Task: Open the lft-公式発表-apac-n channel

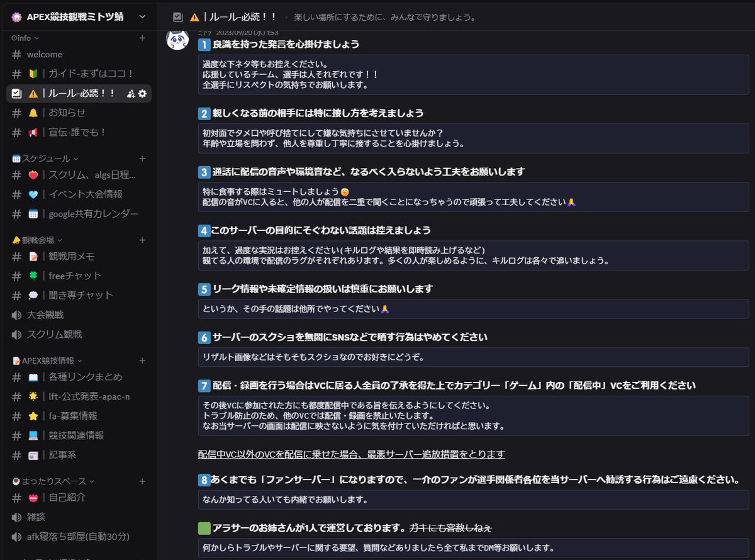Action: point(79,396)
